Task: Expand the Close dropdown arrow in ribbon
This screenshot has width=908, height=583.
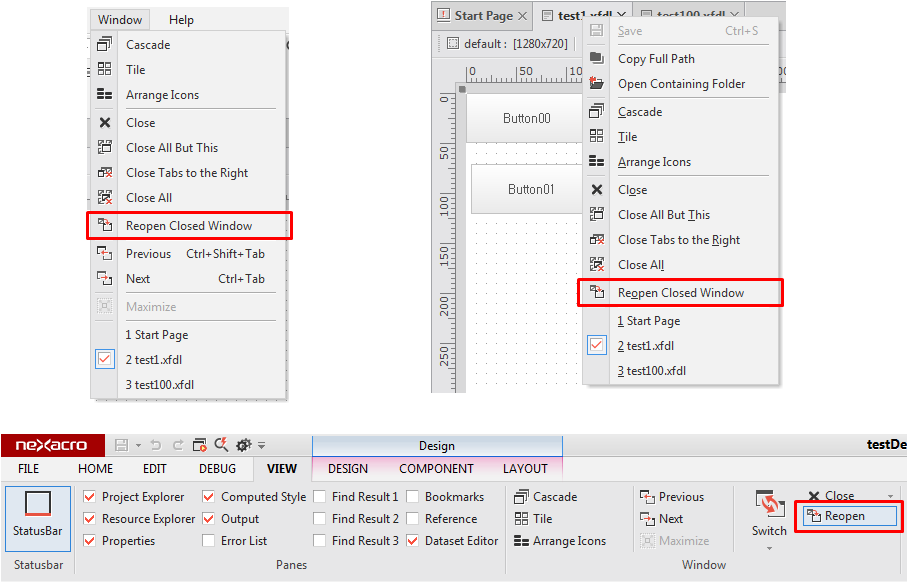Action: (890, 497)
